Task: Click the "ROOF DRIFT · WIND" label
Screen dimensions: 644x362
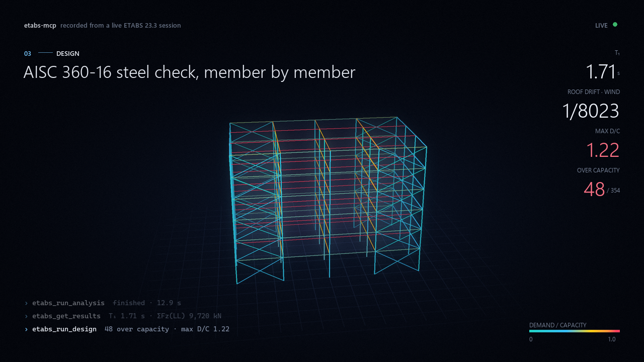Action: (594, 92)
